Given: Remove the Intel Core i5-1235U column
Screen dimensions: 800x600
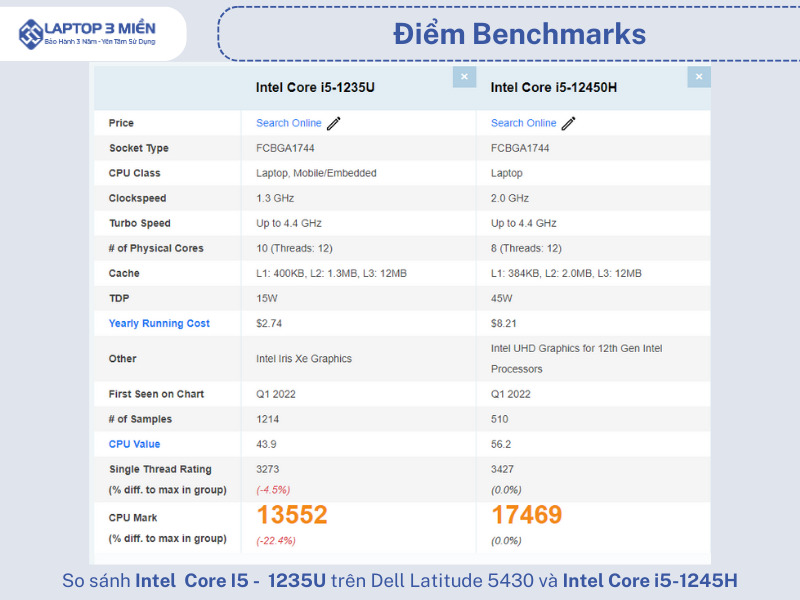Looking at the screenshot, I should click(464, 77).
